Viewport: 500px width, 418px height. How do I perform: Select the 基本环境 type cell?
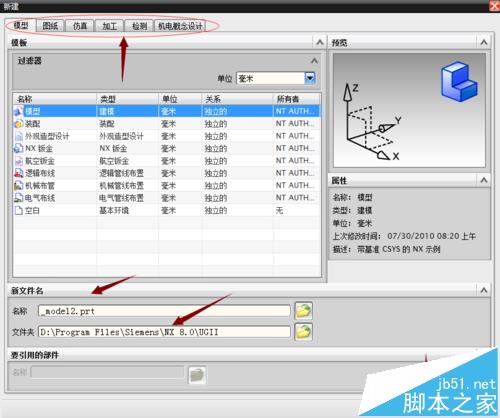(x=127, y=210)
